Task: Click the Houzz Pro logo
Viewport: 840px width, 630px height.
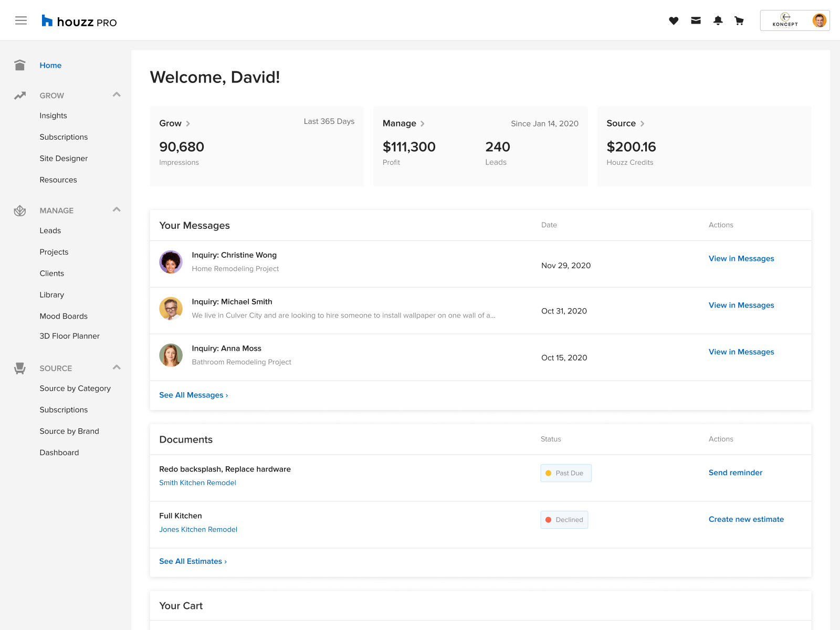Action: [79, 22]
